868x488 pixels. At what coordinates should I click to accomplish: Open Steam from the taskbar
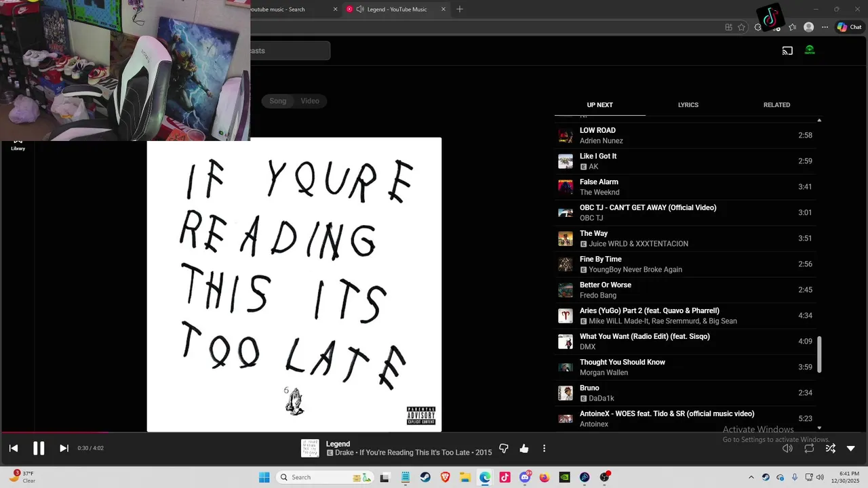[425, 477]
